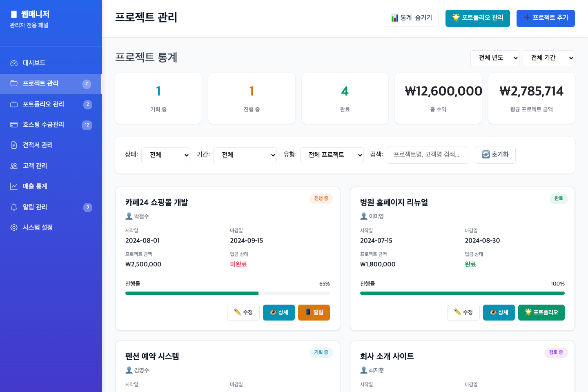Open the 기간 filter dropdown
The width and height of the screenshot is (588, 392).
(245, 155)
